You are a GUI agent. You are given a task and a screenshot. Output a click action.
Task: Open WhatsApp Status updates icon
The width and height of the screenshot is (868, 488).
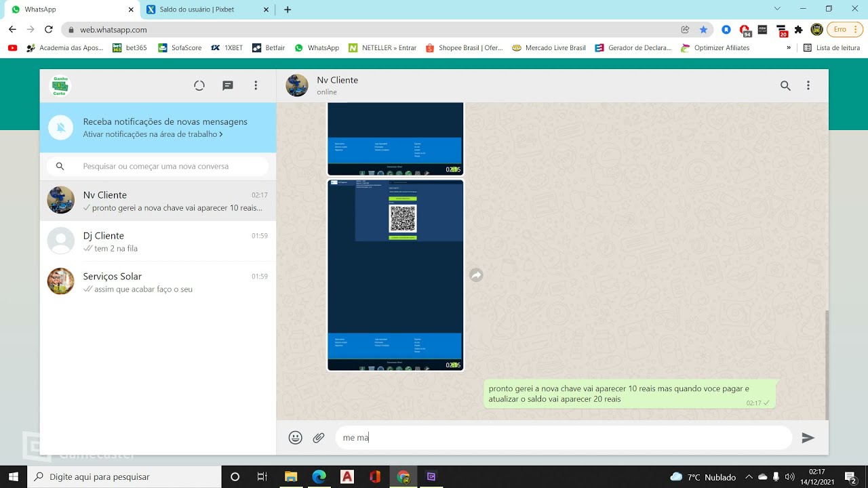coord(199,85)
